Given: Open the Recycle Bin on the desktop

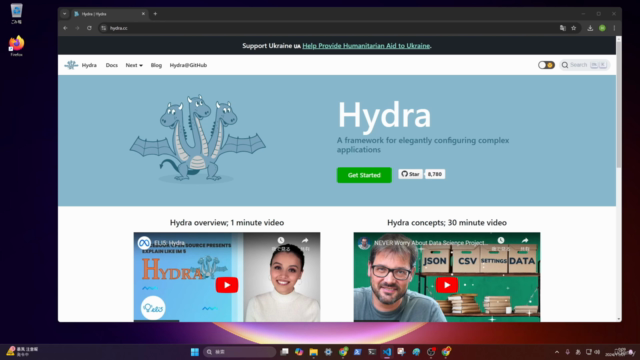Looking at the screenshot, I should pyautogui.click(x=16, y=13).
